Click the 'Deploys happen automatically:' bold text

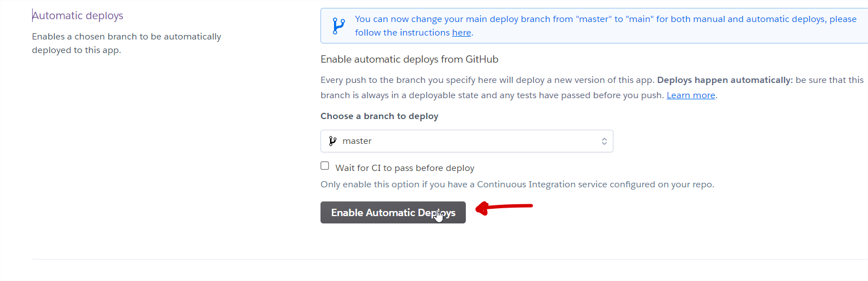point(725,80)
